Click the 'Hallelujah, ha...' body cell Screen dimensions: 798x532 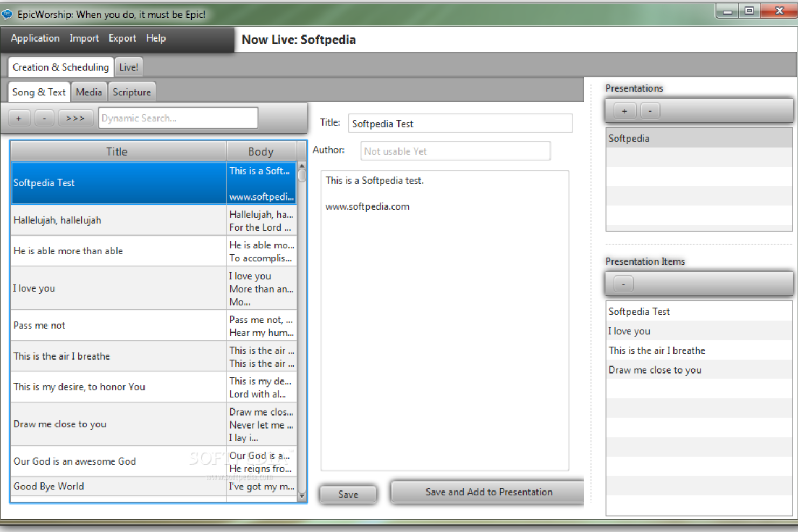262,220
